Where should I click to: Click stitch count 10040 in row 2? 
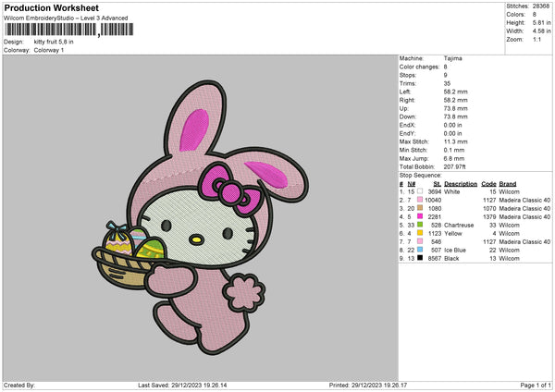click(433, 201)
